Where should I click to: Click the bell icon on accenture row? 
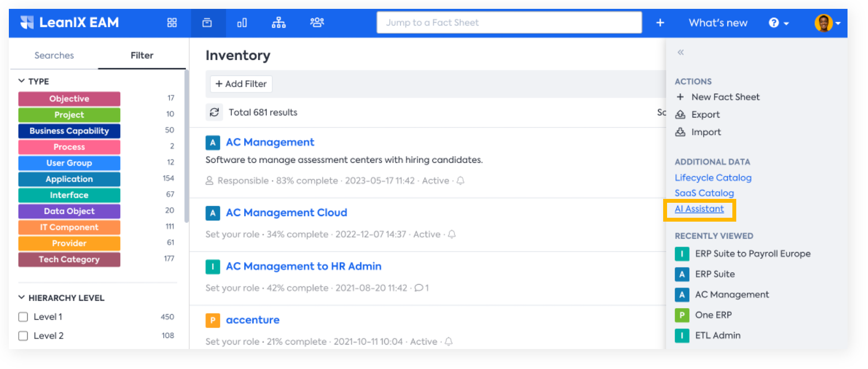coord(448,342)
